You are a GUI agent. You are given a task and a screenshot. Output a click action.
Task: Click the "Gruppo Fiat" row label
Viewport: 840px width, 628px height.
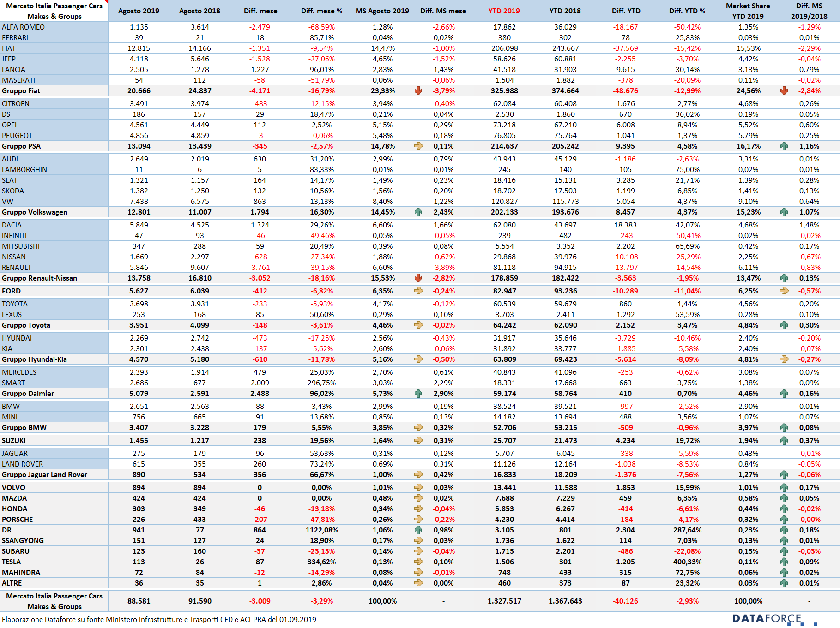point(21,91)
